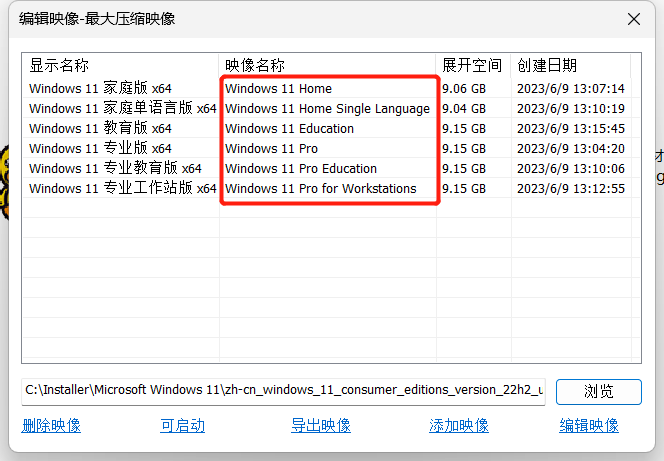Select the Windows 11 家庭版 x64 row
The height and width of the screenshot is (461, 664).
[100, 88]
